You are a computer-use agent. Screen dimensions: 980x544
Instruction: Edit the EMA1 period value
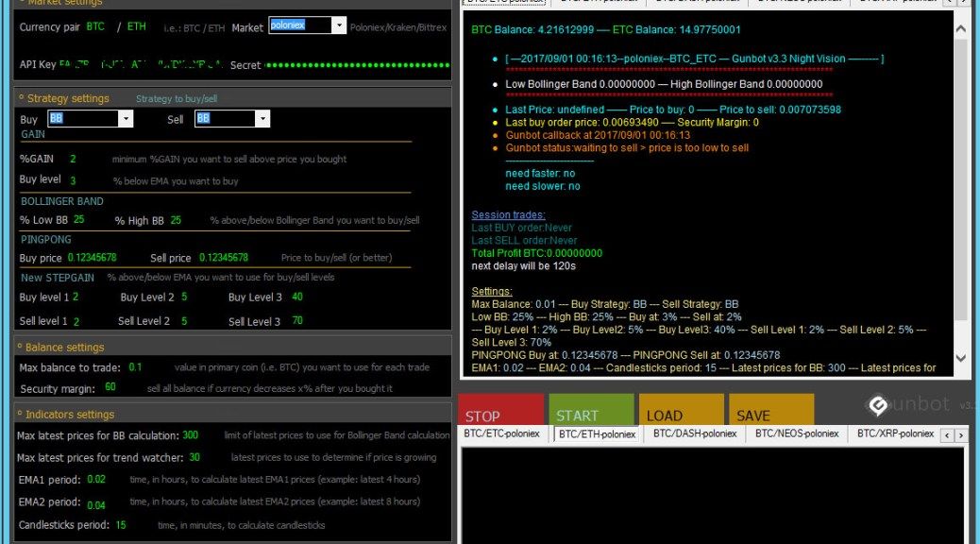click(x=96, y=480)
